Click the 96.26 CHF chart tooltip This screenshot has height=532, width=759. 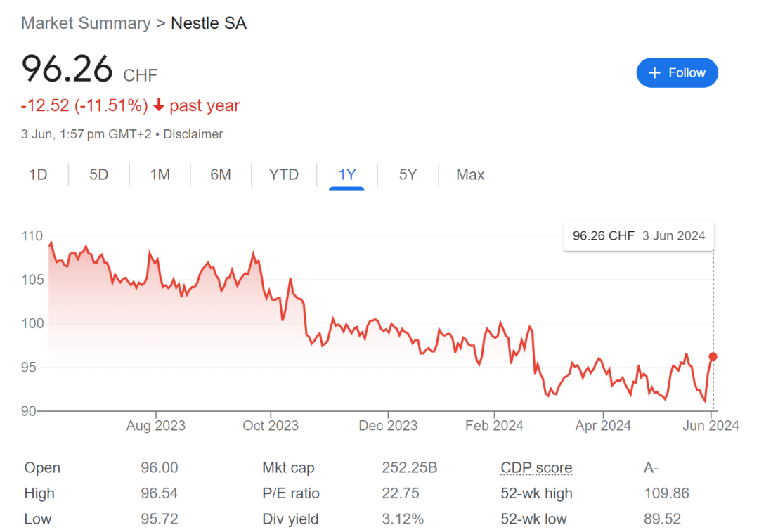[639, 236]
